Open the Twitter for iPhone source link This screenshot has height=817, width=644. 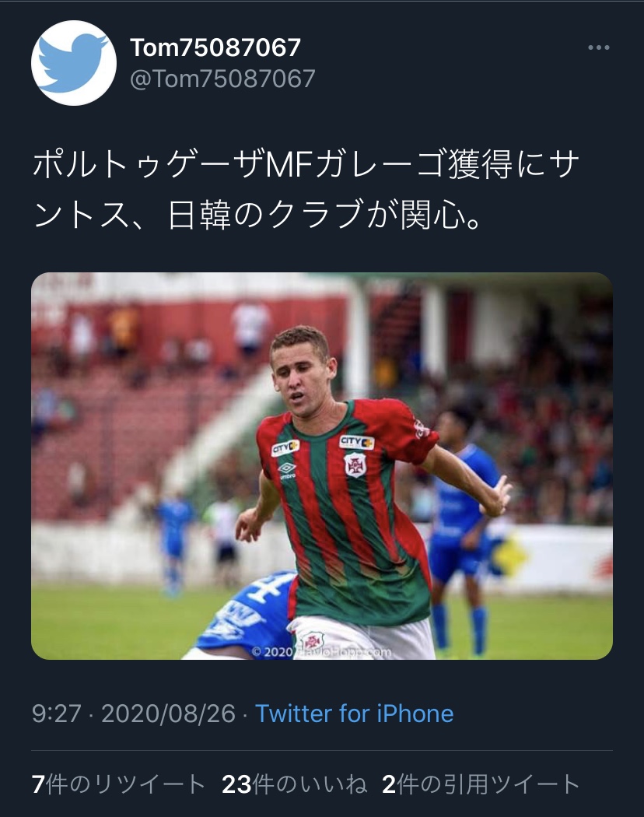(355, 714)
